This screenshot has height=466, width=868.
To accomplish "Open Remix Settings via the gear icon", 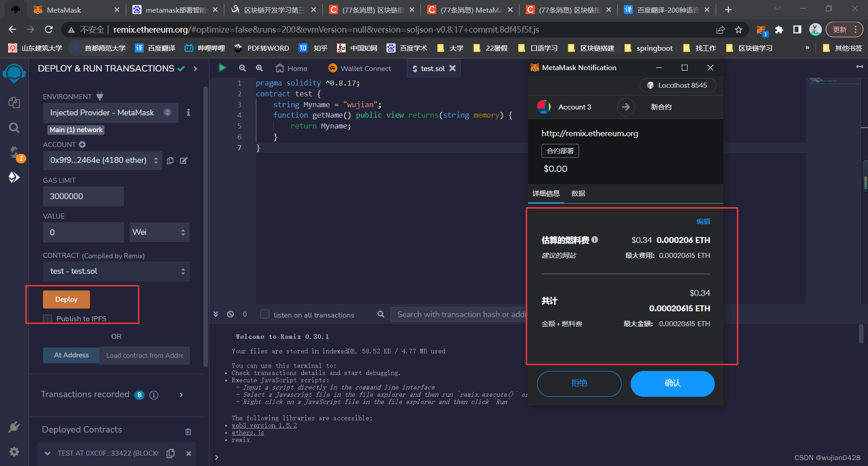I will [x=14, y=452].
